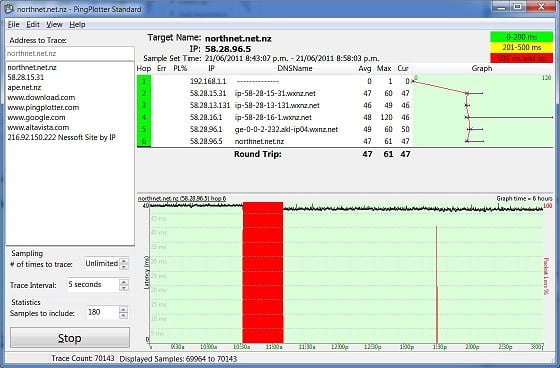Decrease Trace Interval with down arrow

click(x=124, y=288)
